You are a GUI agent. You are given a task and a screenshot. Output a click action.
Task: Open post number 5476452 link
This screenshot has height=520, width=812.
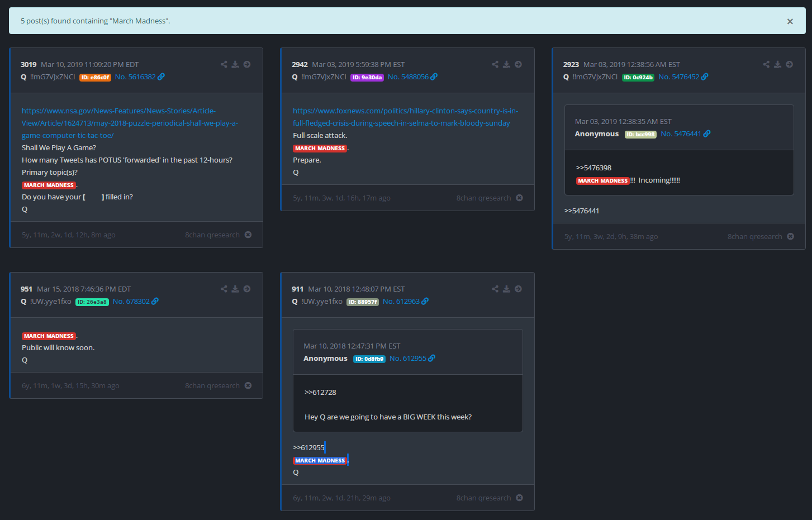(x=679, y=77)
